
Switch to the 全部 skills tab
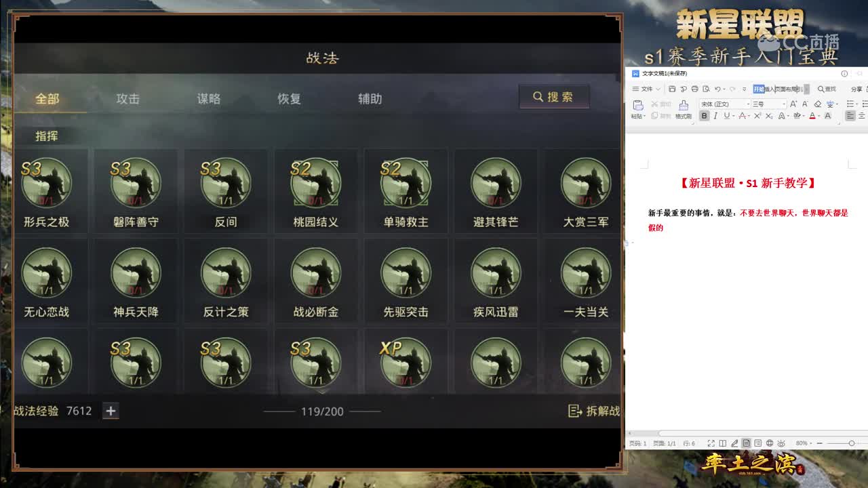(47, 99)
